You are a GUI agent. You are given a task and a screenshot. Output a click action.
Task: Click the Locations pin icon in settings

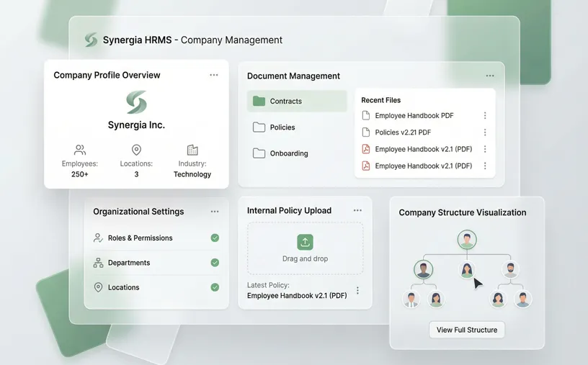tap(98, 287)
